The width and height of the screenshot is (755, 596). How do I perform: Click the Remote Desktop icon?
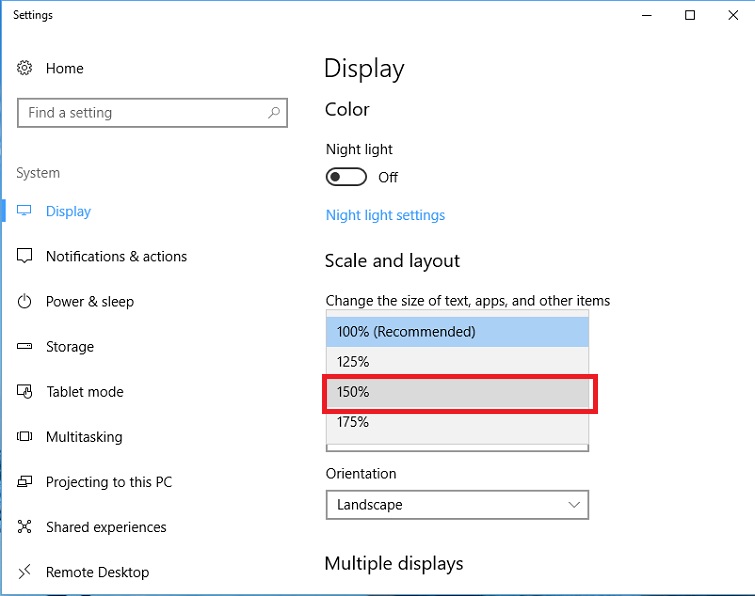(x=25, y=572)
